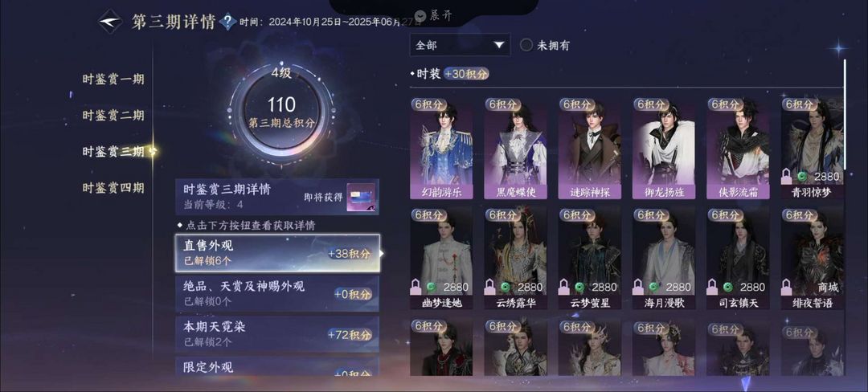868x392 pixels.
Task: Click the lock icon on 海月漫歌 card
Action: 637,287
